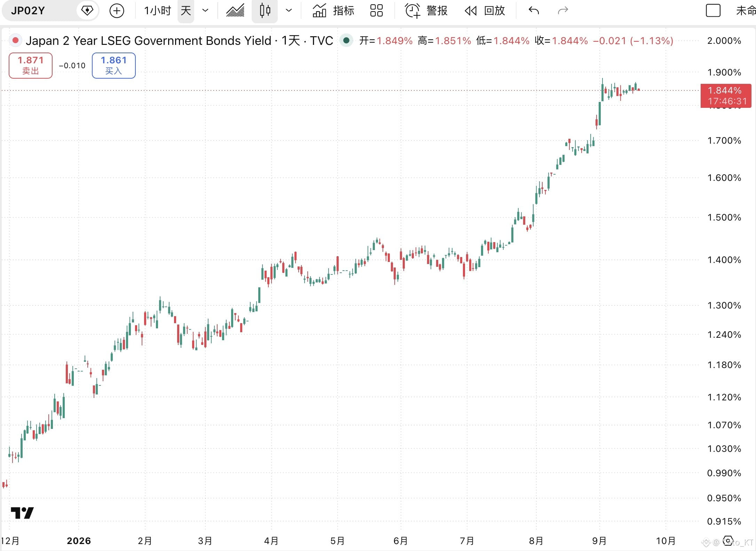Select the candlestick chart type icon
This screenshot has width=756, height=551.
coord(265,11)
